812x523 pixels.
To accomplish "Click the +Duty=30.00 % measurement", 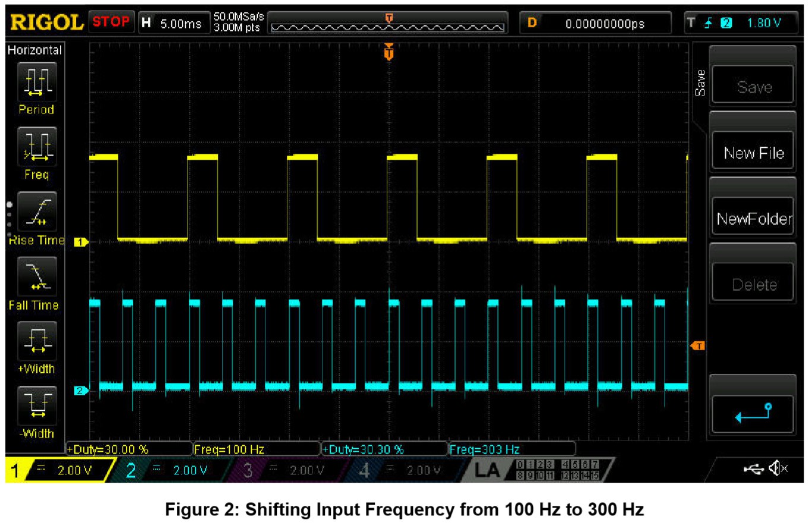I will point(129,449).
